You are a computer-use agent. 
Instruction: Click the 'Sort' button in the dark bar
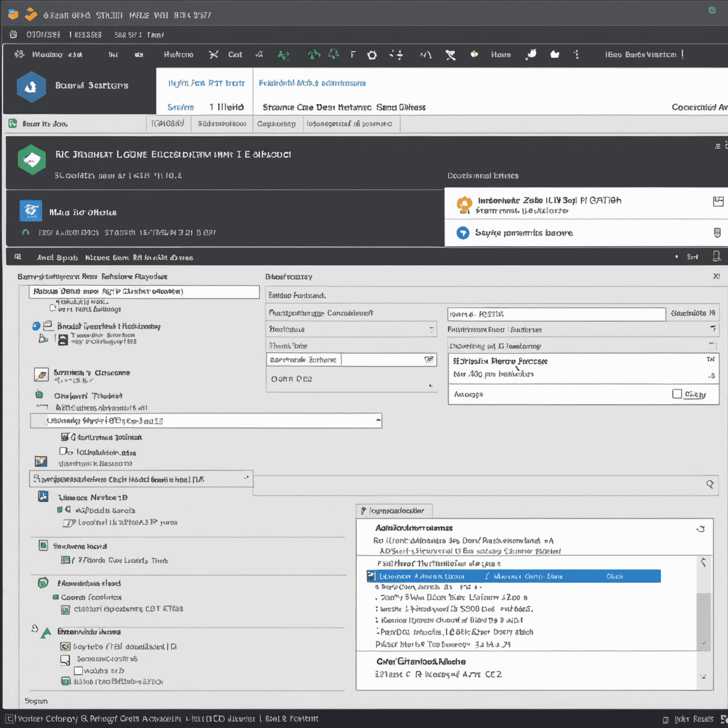692,257
